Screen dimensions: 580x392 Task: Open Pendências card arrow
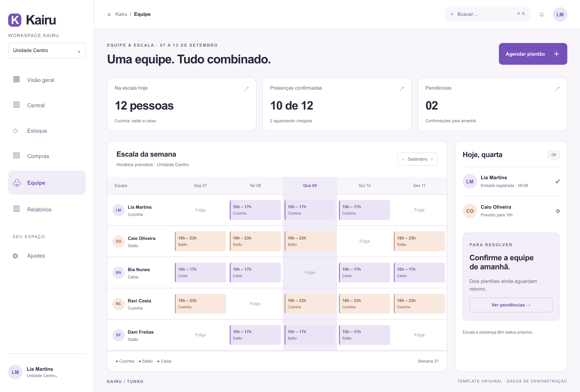point(557,89)
